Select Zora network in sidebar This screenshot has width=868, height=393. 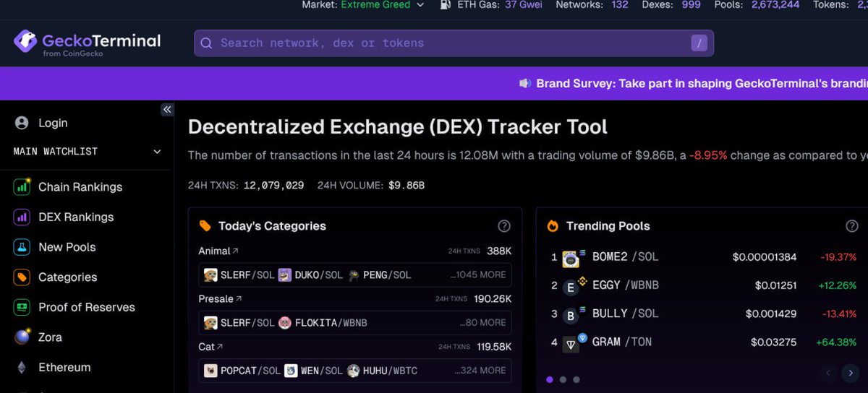coord(50,337)
